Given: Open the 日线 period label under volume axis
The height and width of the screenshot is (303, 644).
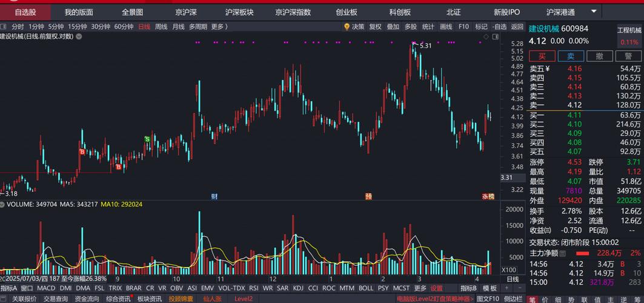Looking at the screenshot, I should [x=513, y=279].
